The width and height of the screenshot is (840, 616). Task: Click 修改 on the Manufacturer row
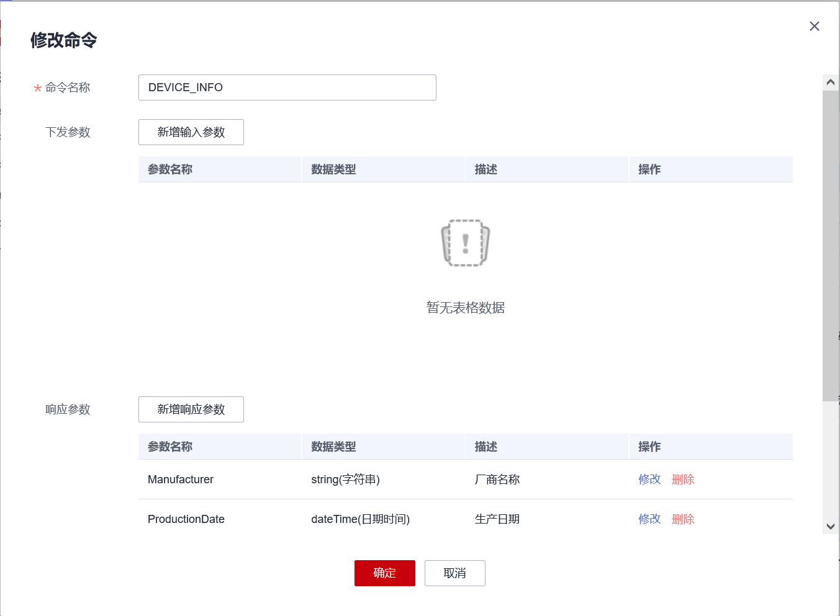[649, 479]
